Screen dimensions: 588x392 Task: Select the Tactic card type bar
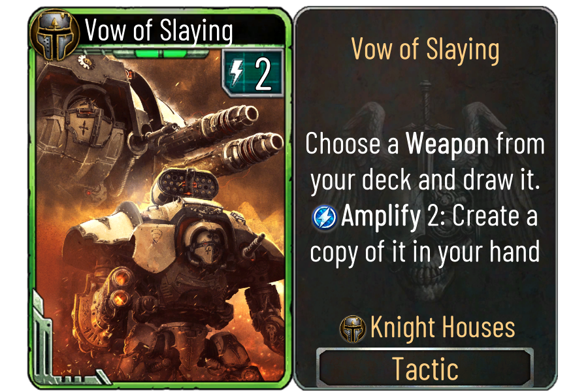point(425,368)
